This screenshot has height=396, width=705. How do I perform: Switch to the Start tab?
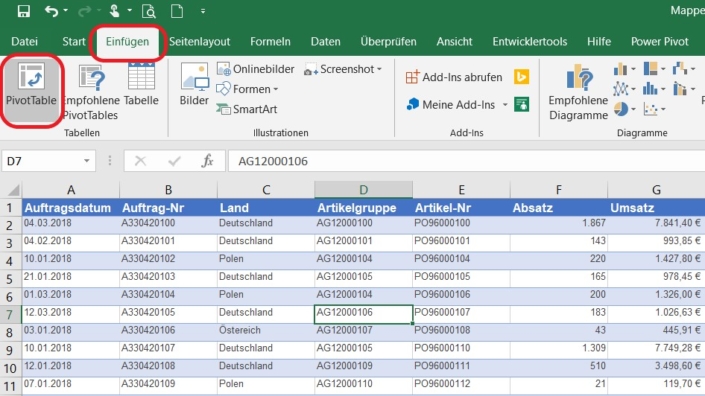tap(74, 41)
